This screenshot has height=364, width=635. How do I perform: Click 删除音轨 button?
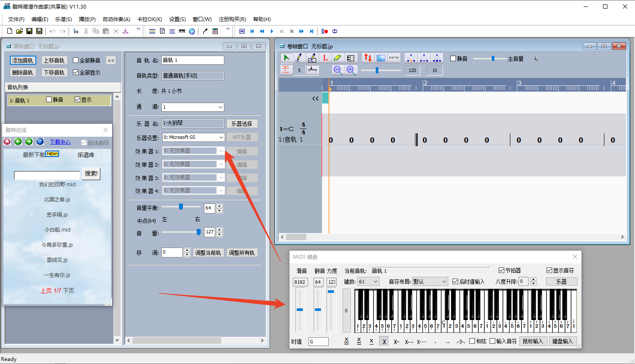23,72
